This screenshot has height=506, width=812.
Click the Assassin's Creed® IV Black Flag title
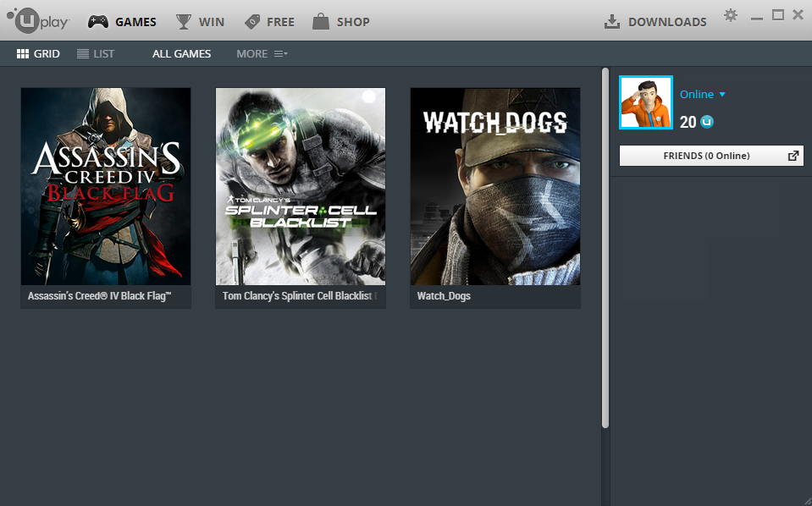(x=99, y=296)
